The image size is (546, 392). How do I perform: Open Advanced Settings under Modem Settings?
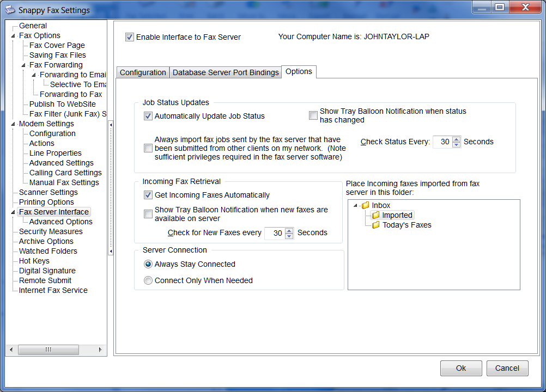[61, 163]
